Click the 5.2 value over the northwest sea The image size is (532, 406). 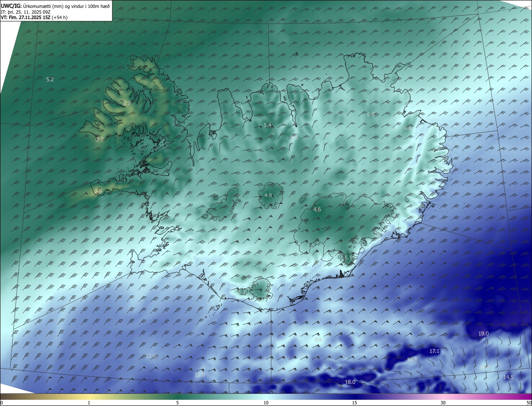50,79
